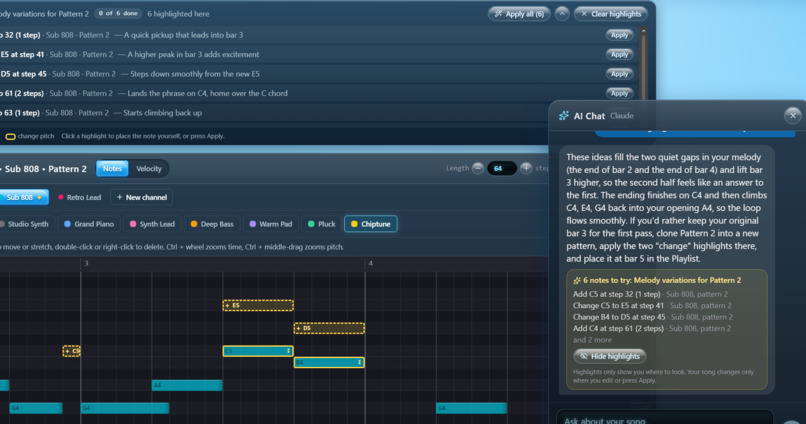Image resolution: width=806 pixels, height=424 pixels.
Task: Hide highlights in the AI Chat card
Action: [610, 356]
